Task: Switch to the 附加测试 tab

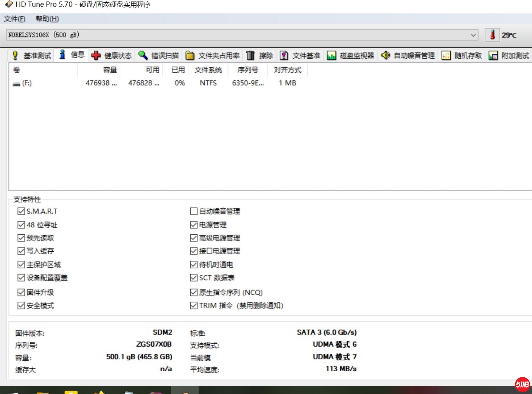Action: point(515,56)
